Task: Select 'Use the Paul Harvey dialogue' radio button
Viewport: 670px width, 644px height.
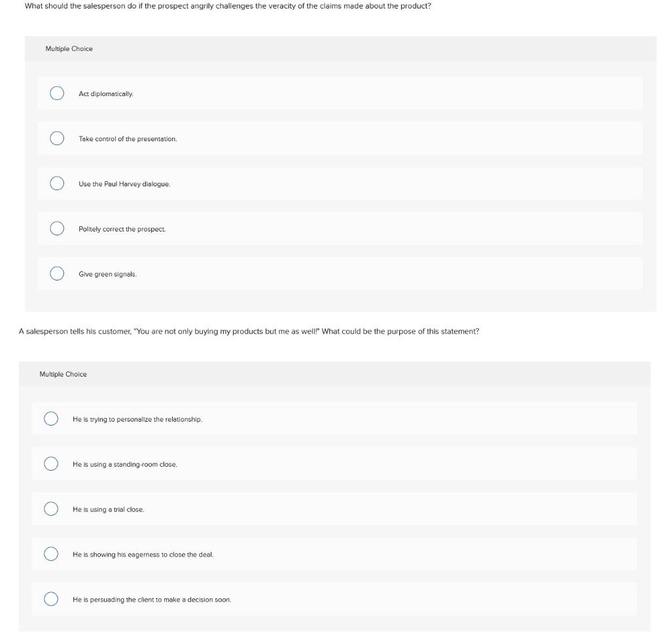Action: pos(57,184)
